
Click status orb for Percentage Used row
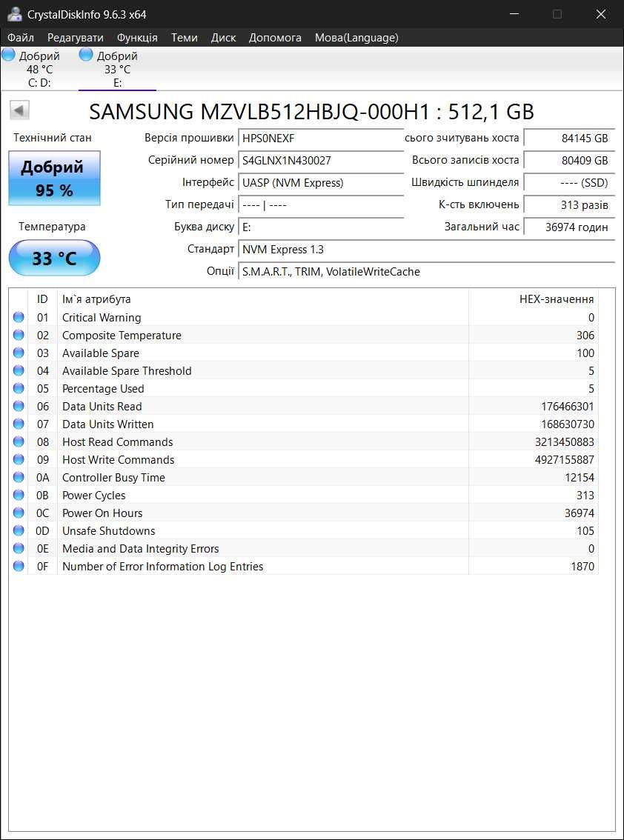pyautogui.click(x=19, y=388)
